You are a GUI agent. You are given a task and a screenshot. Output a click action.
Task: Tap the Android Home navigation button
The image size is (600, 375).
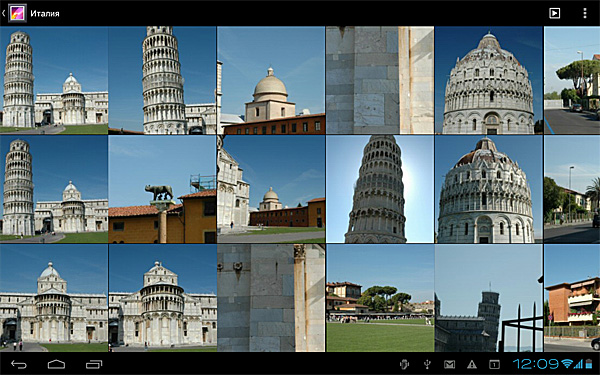point(56,364)
